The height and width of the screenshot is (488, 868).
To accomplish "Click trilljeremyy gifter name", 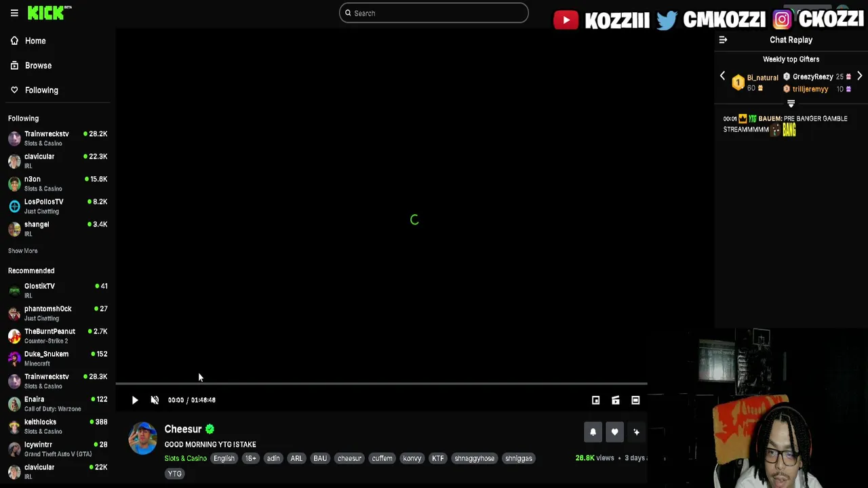I will pyautogui.click(x=810, y=89).
